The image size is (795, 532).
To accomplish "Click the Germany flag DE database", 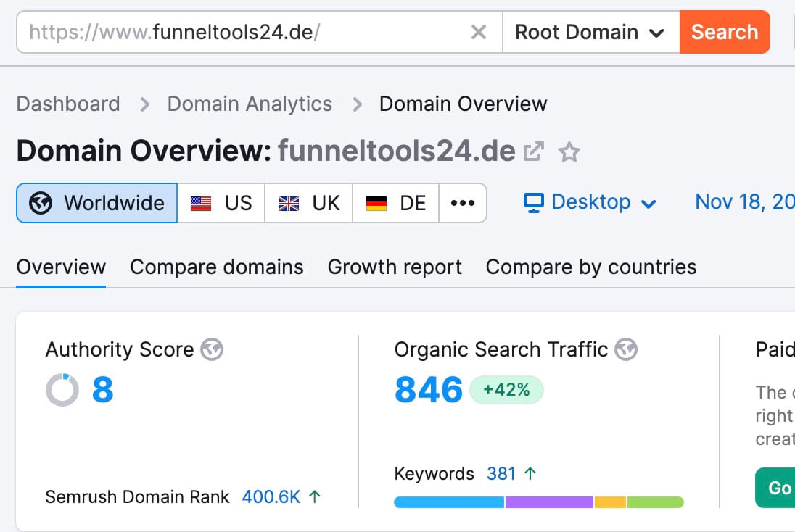I will pos(396,203).
